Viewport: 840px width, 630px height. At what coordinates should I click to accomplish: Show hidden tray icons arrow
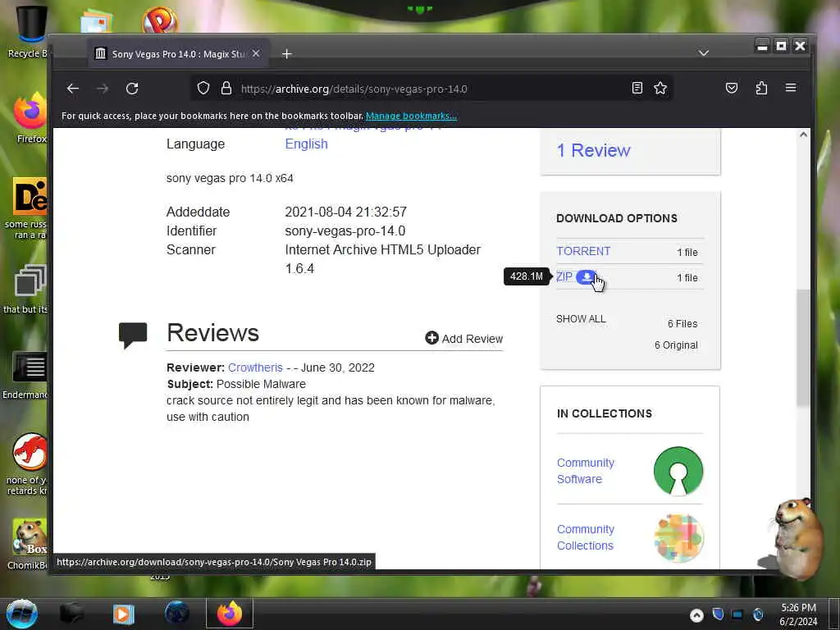(696, 615)
